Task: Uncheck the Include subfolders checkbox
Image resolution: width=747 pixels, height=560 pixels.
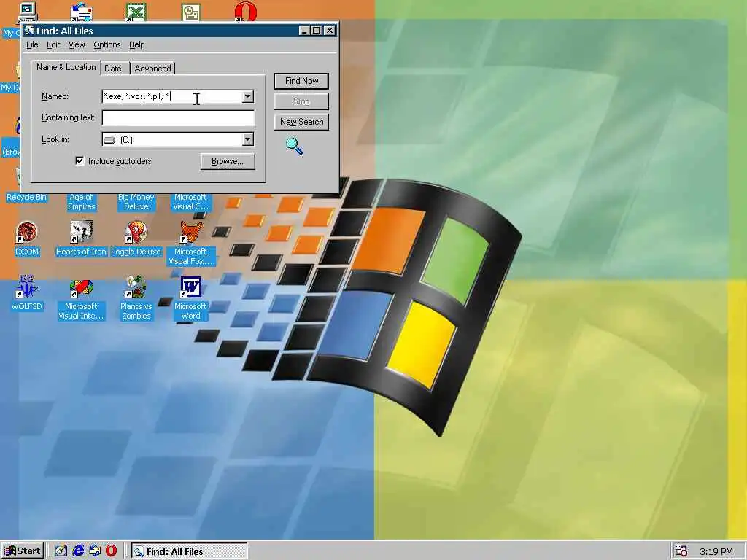Action: (80, 161)
